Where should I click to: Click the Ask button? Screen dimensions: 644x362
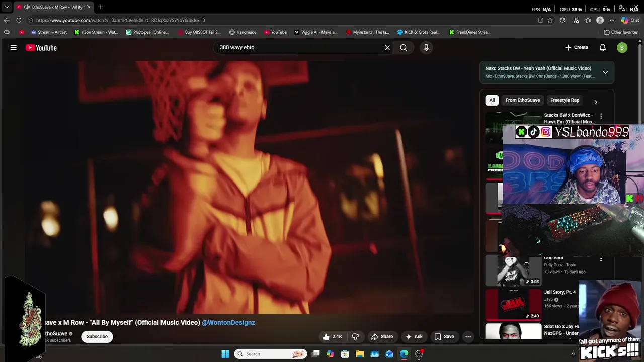click(x=414, y=337)
